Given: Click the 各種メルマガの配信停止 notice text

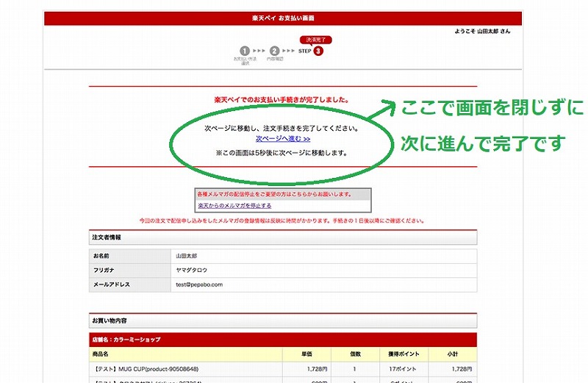Looking at the screenshot, I should pyautogui.click(x=274, y=194).
